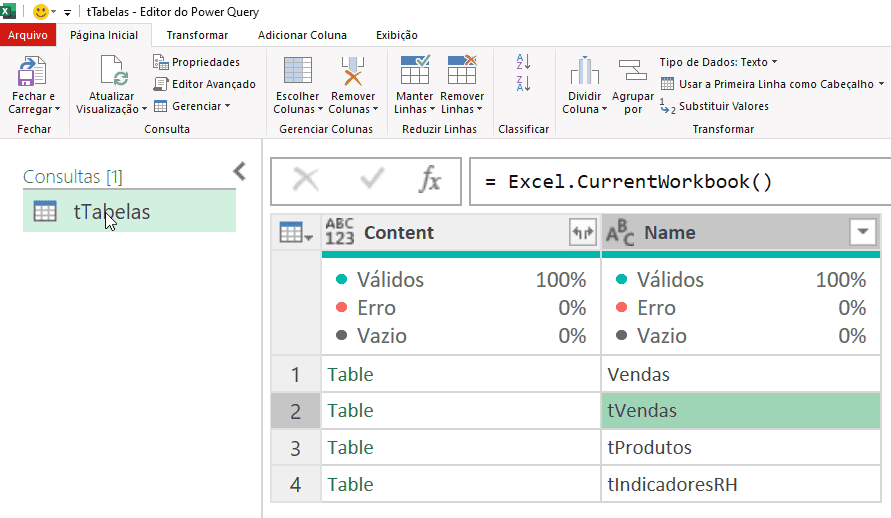Open the Name column filter dropdown
Image resolution: width=891 pixels, height=518 pixels.
pyautogui.click(x=861, y=232)
